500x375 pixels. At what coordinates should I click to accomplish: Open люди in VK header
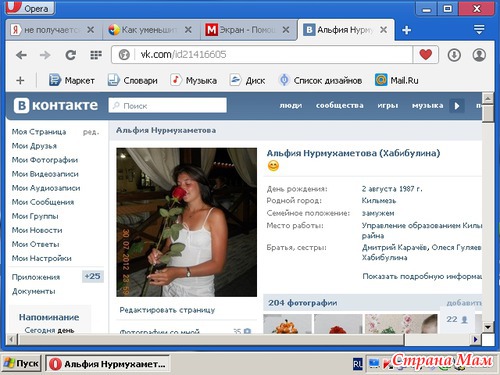coord(291,106)
